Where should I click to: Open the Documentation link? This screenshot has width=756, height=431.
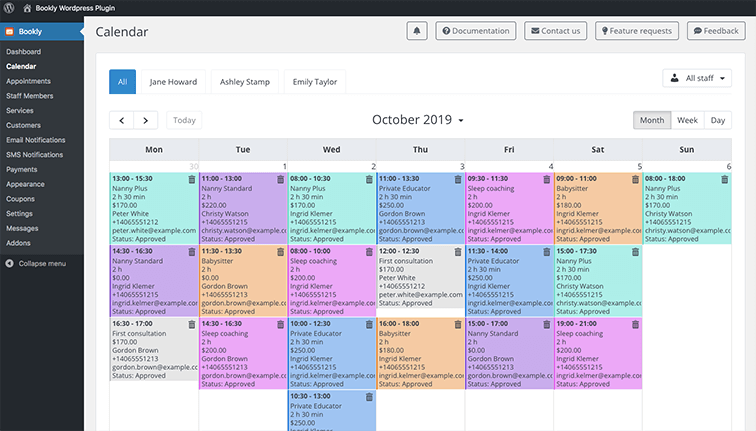point(476,31)
